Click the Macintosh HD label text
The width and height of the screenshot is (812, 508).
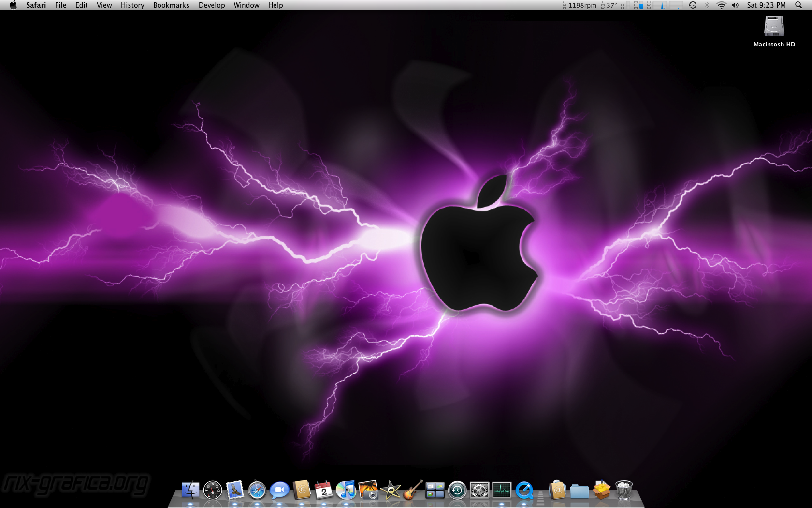click(x=774, y=45)
